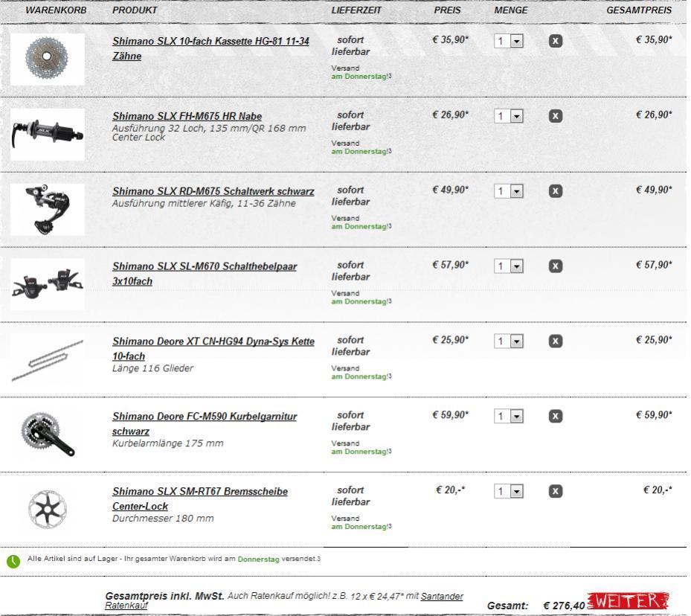Click the WARENKORB column header
This screenshot has width=691, height=616.
coord(56,10)
